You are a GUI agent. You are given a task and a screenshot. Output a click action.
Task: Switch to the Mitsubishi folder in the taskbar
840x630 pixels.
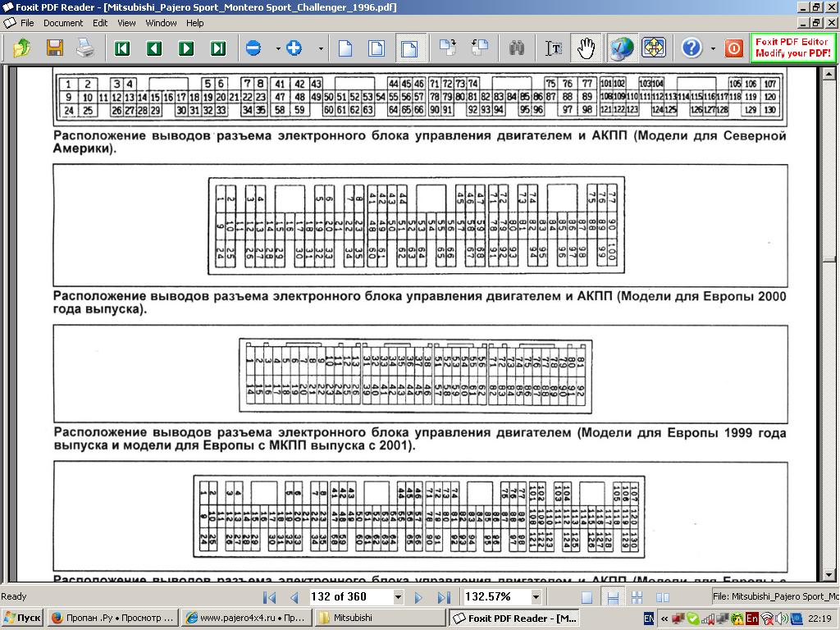379,618
